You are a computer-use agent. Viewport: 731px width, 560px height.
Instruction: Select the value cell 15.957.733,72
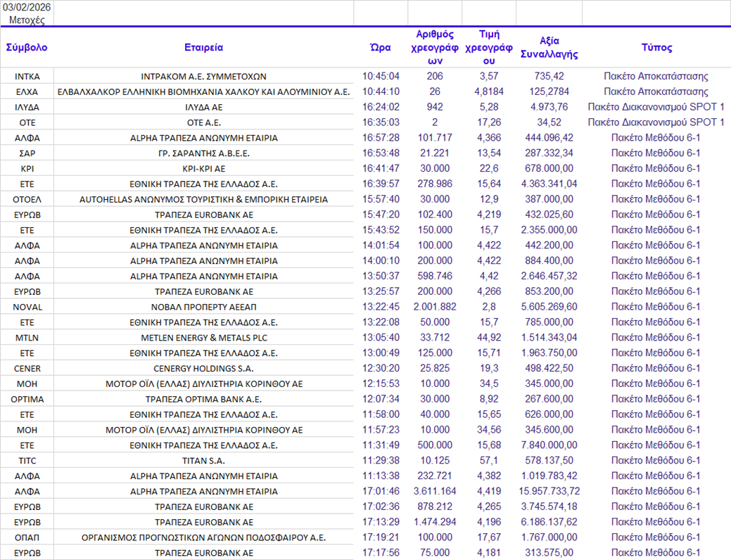[549, 491]
